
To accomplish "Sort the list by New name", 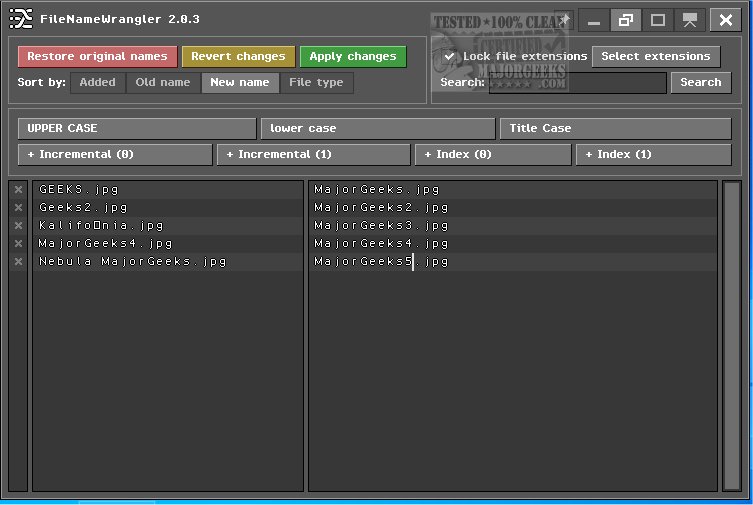I will tap(240, 83).
